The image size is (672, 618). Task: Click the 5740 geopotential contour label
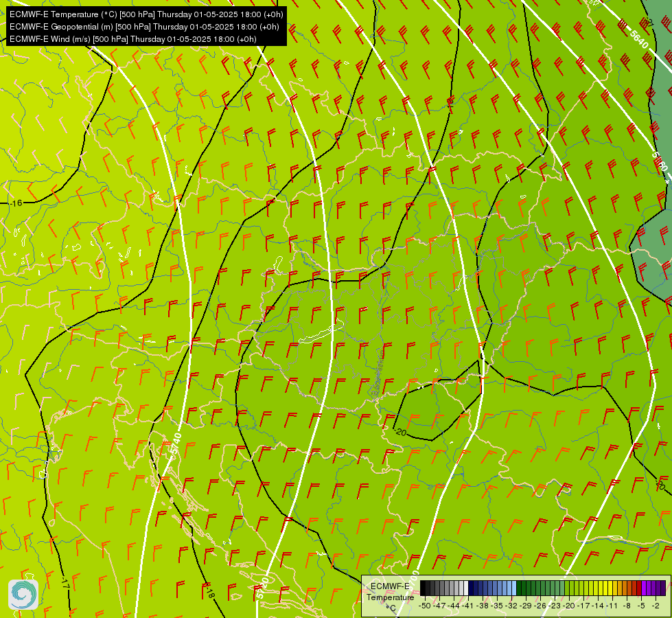click(176, 444)
